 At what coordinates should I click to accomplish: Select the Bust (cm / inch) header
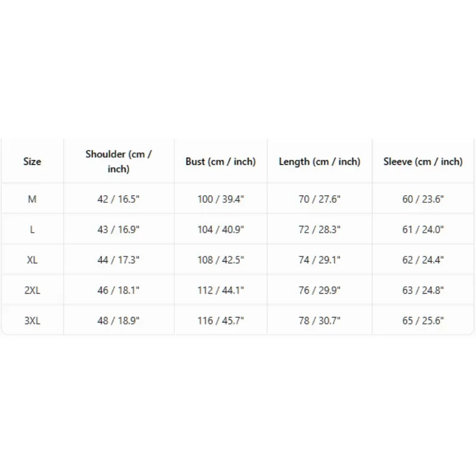(x=221, y=161)
